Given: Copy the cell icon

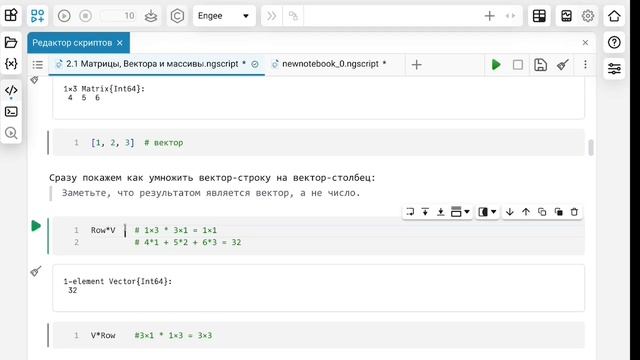Looking at the screenshot, I should [x=542, y=212].
